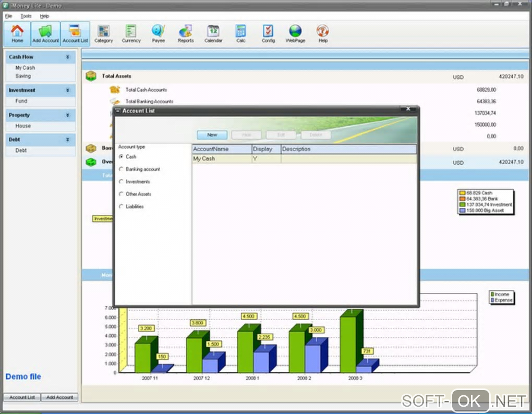Screen dimensions: 532x414
Task: Open House in sidebar
Action: click(x=23, y=126)
